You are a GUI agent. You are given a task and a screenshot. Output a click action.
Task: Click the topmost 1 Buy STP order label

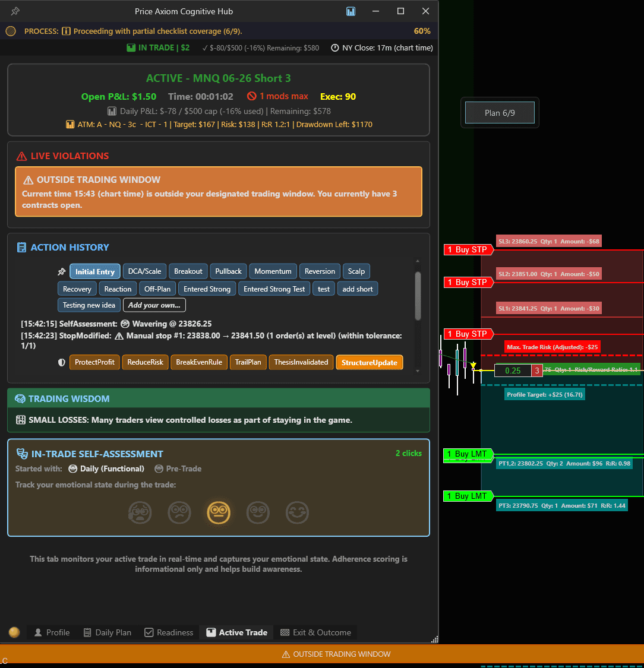468,249
